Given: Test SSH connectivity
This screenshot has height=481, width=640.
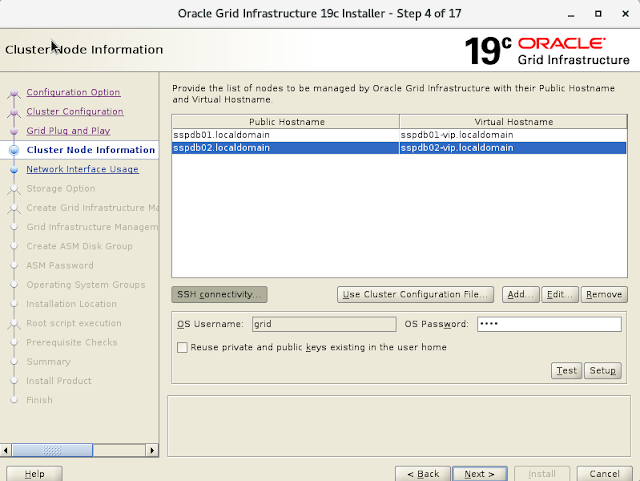Looking at the screenshot, I should tap(567, 370).
